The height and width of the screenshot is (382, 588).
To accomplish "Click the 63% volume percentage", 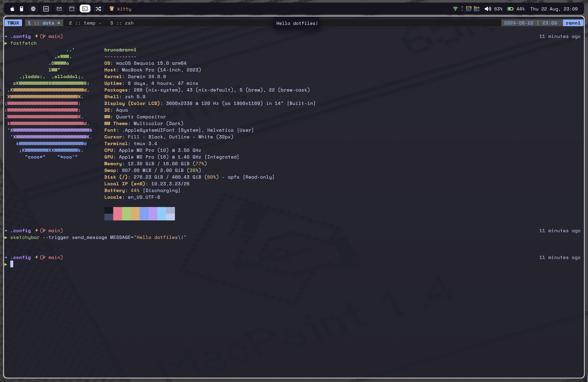I will pyautogui.click(x=498, y=9).
